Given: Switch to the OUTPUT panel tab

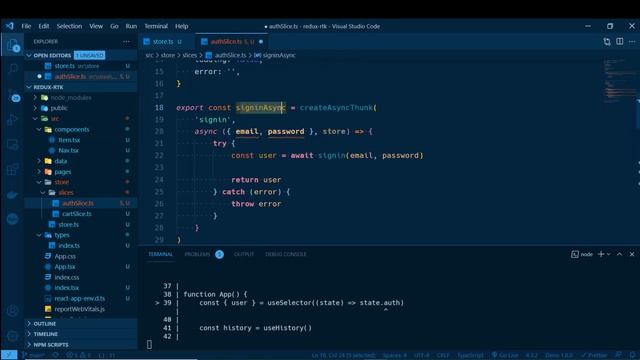Looking at the screenshot, I should click(244, 254).
